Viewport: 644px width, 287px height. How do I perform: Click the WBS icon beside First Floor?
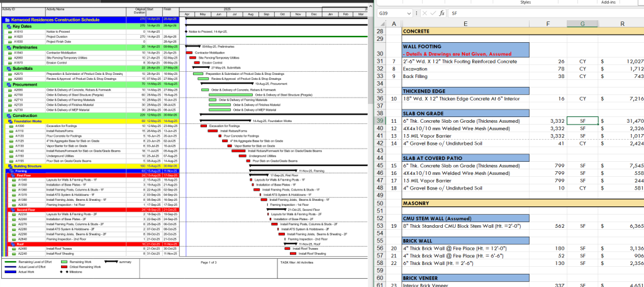14,175
